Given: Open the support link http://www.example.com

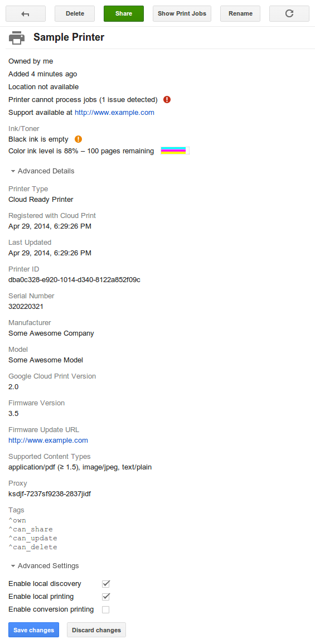Looking at the screenshot, I should click(x=115, y=112).
